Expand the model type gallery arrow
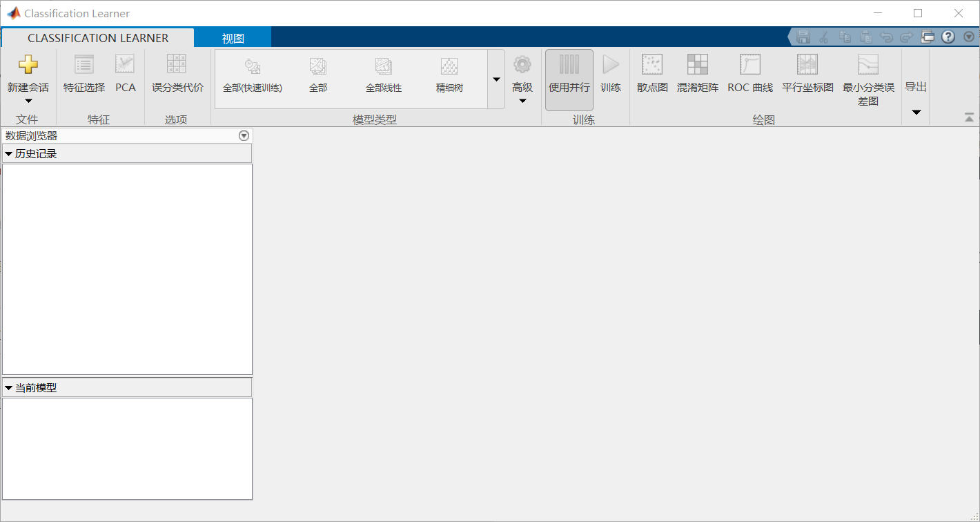The width and height of the screenshot is (980, 522). [x=496, y=79]
